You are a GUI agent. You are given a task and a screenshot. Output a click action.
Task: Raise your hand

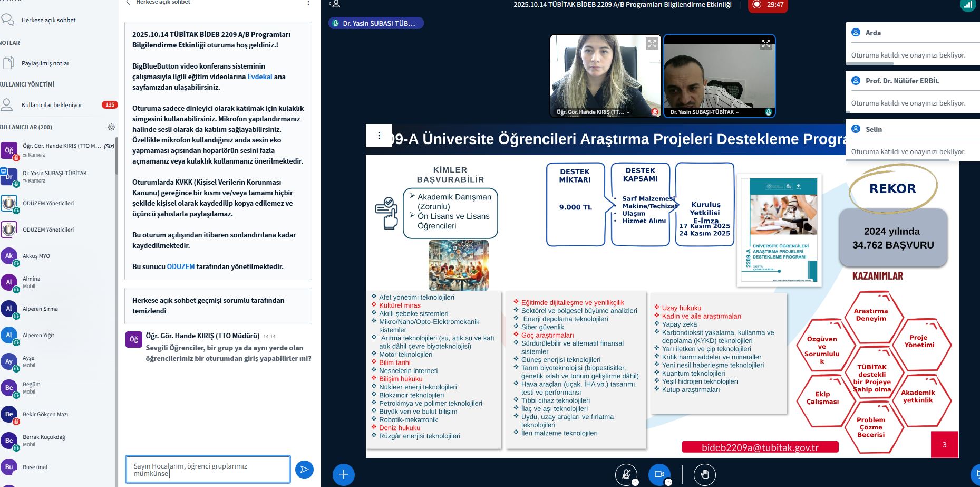pyautogui.click(x=705, y=474)
